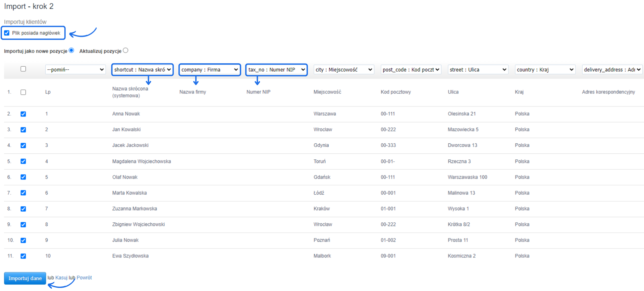The image size is (644, 291).
Task: Click the '00-333' postal code cell
Action: pyautogui.click(x=388, y=145)
